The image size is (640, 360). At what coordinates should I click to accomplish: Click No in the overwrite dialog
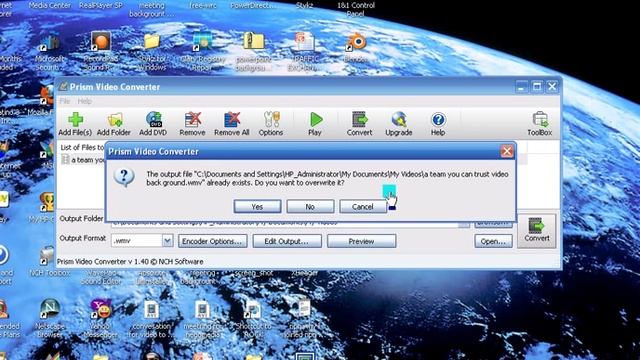pos(310,207)
